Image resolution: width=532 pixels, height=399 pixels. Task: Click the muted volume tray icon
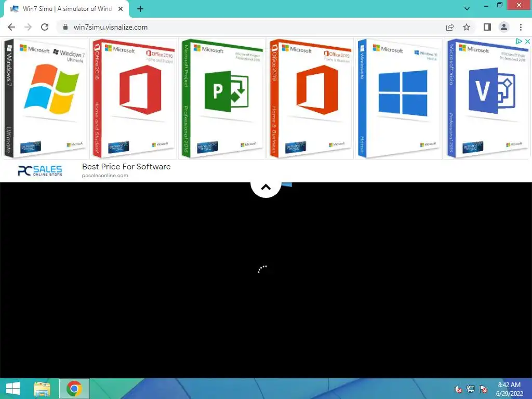point(458,389)
